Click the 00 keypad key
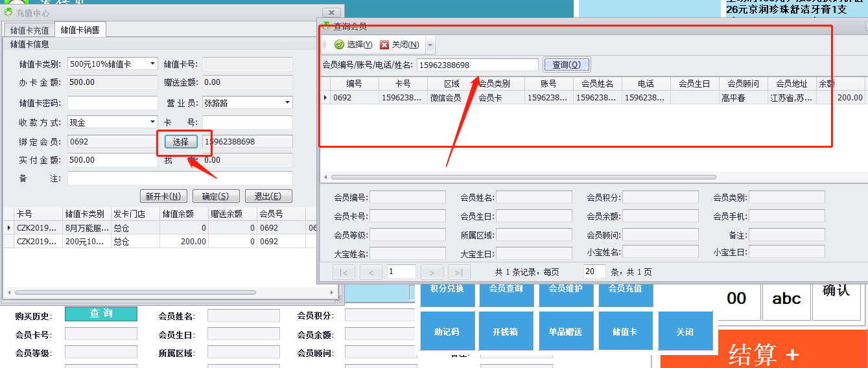The height and width of the screenshot is (368, 868). tap(736, 301)
